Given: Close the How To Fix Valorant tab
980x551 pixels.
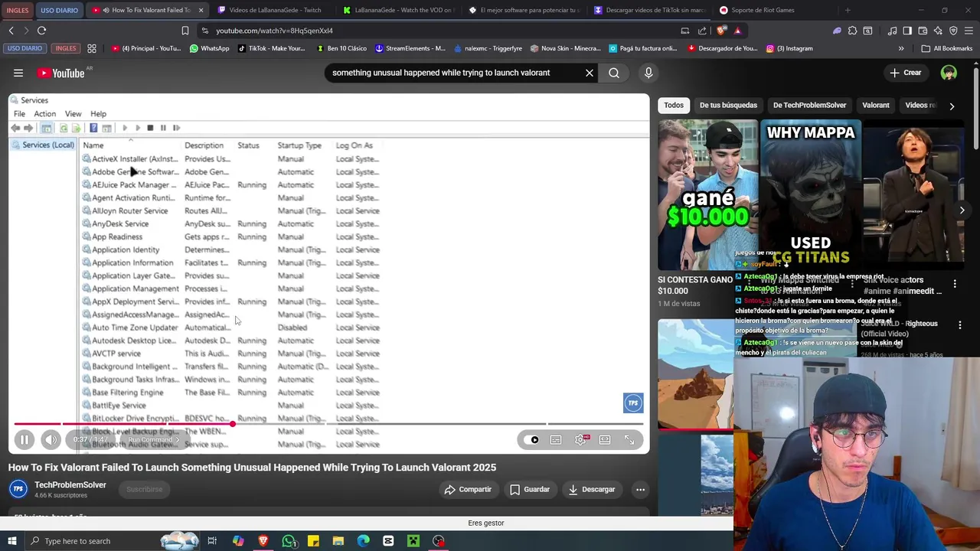Looking at the screenshot, I should (201, 10).
